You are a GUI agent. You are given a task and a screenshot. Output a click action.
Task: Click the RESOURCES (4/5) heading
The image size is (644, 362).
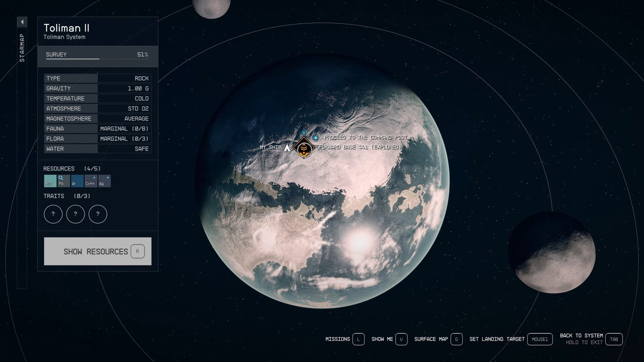(x=72, y=169)
